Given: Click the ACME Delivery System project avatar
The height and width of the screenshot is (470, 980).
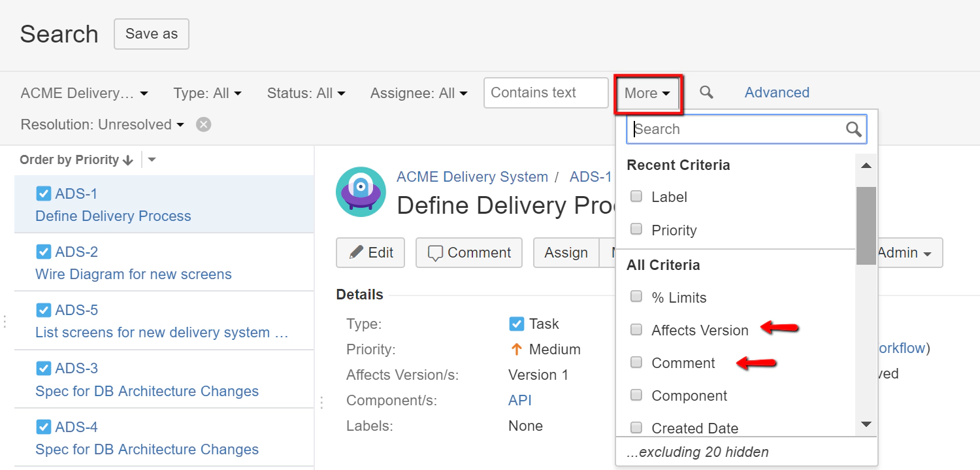Looking at the screenshot, I should click(361, 192).
